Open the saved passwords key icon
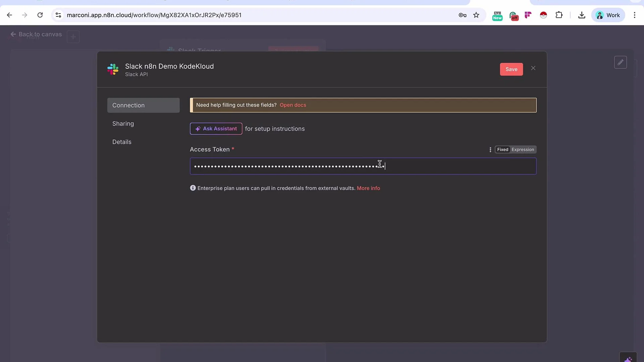Image resolution: width=644 pixels, height=362 pixels. coord(463,15)
